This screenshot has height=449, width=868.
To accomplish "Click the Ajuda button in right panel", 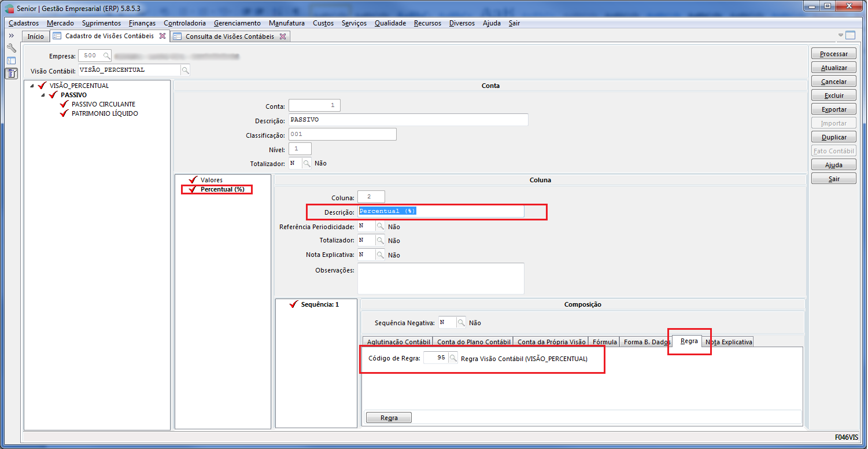I will click(834, 165).
